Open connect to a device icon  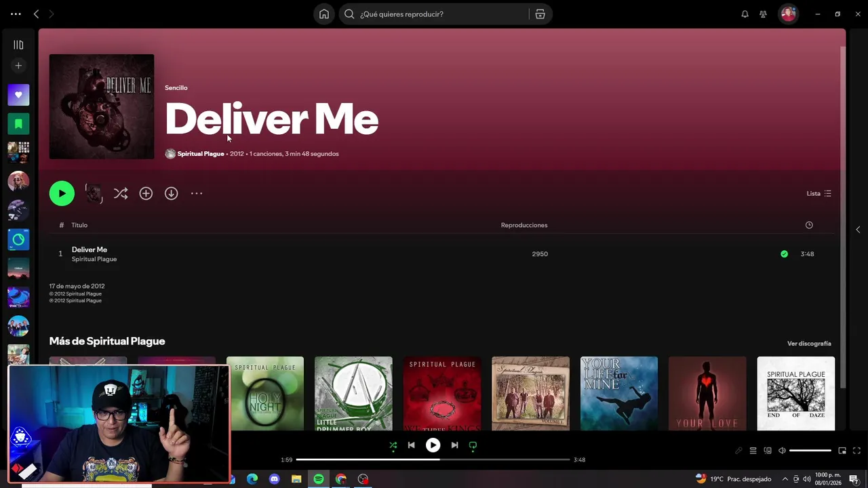(768, 451)
